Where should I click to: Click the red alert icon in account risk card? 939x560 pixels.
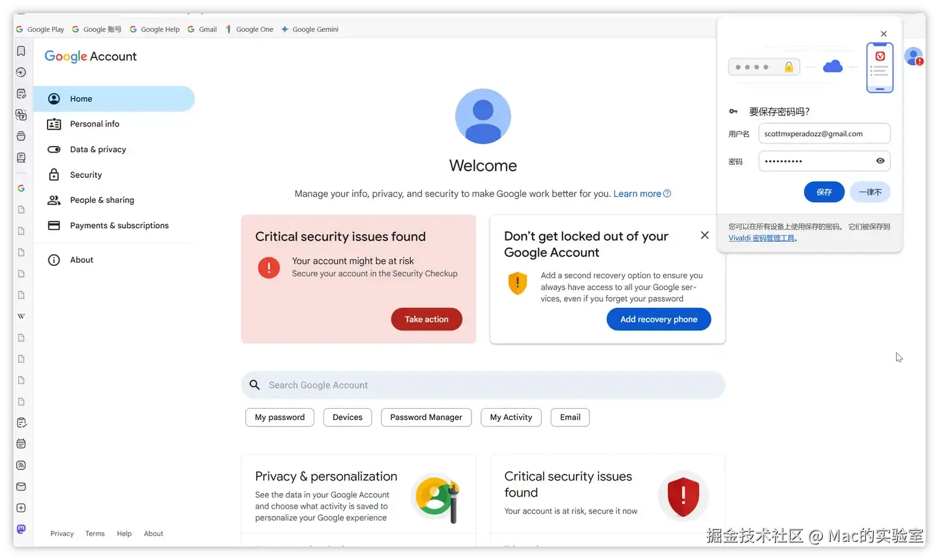pos(269,267)
